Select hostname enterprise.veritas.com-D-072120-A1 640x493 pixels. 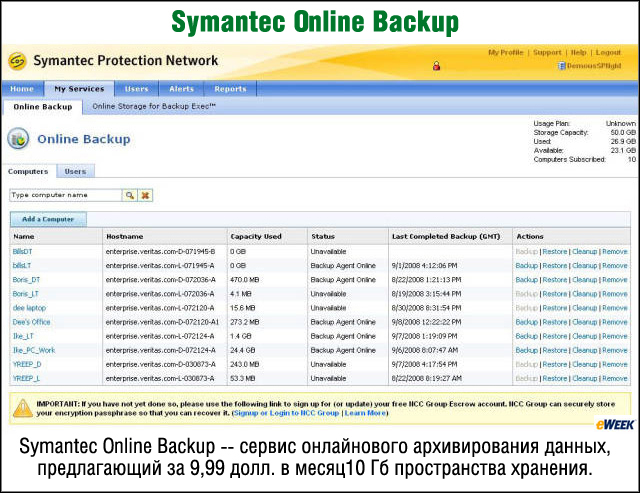(162, 322)
